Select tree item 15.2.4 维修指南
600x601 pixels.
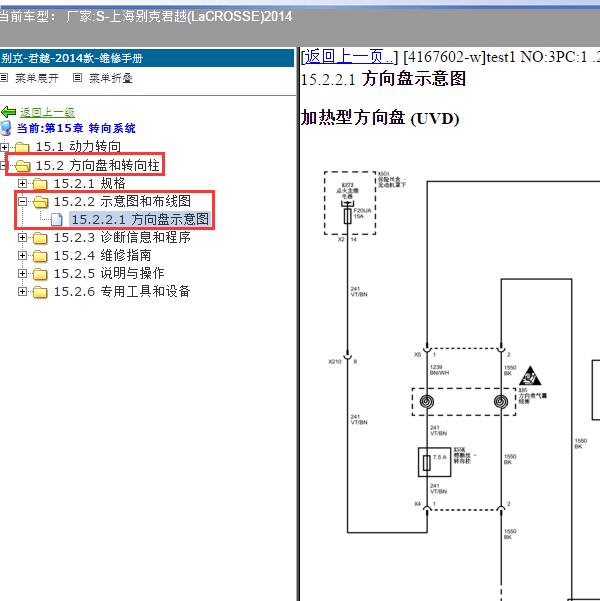pyautogui.click(x=102, y=255)
